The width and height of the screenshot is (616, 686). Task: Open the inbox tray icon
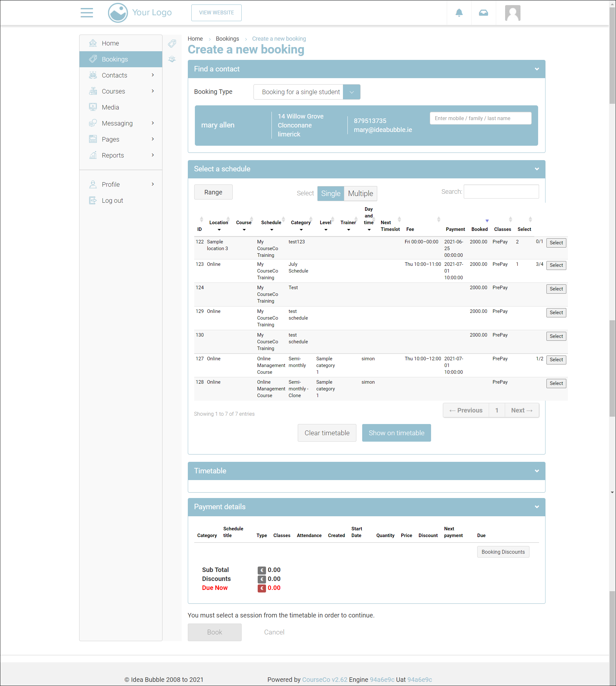pyautogui.click(x=483, y=12)
